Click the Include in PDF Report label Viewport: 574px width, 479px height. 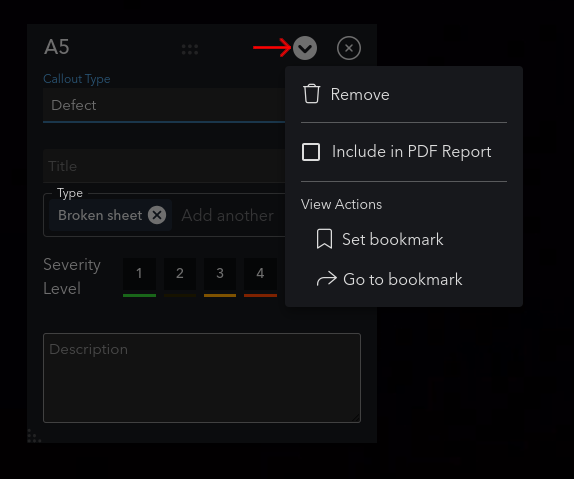point(411,152)
